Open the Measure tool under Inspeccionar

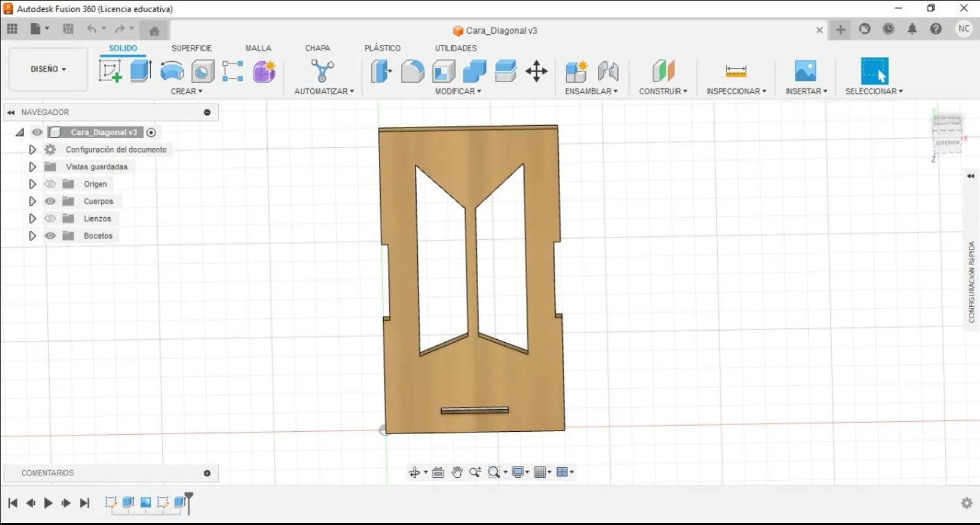click(x=735, y=71)
